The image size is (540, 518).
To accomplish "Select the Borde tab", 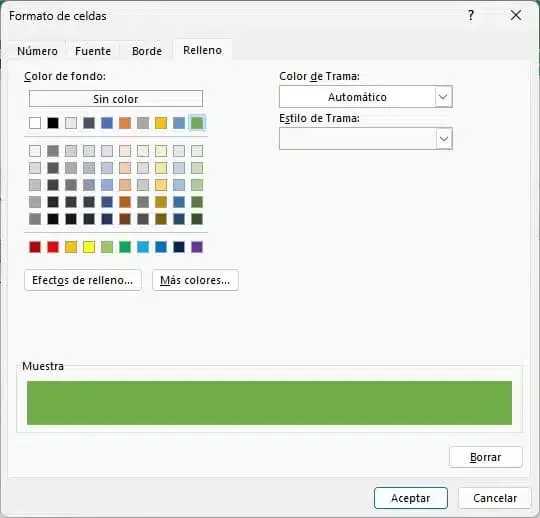I will (147, 51).
